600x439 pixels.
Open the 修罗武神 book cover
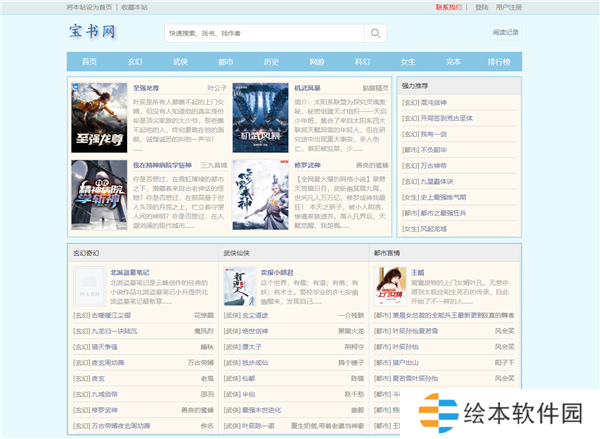tap(260, 196)
